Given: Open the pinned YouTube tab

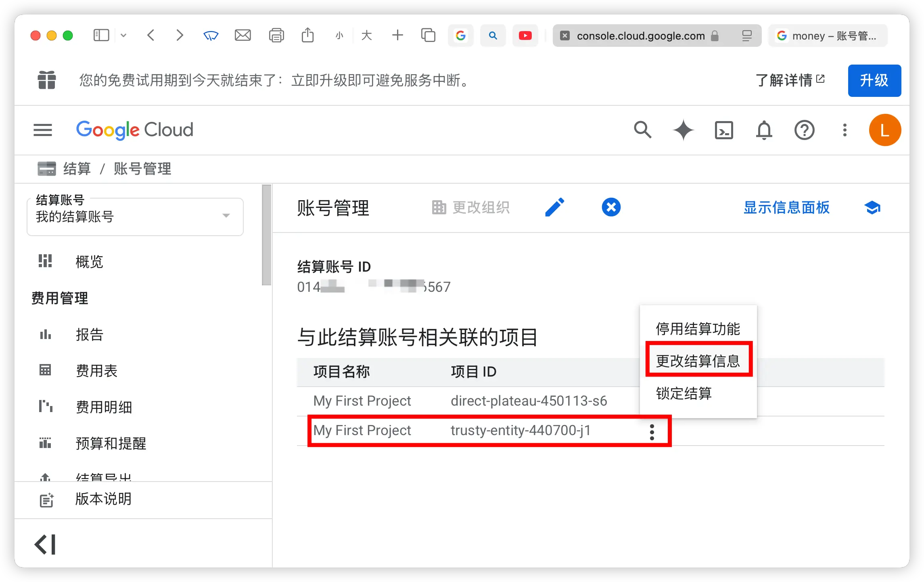Looking at the screenshot, I should point(525,36).
